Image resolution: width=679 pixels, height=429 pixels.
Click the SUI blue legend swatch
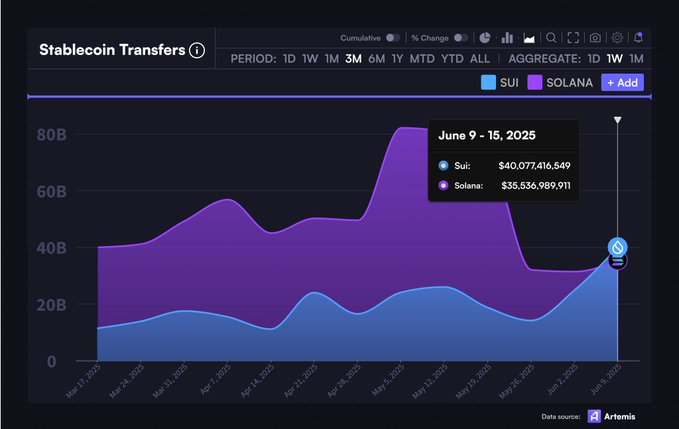(x=488, y=83)
